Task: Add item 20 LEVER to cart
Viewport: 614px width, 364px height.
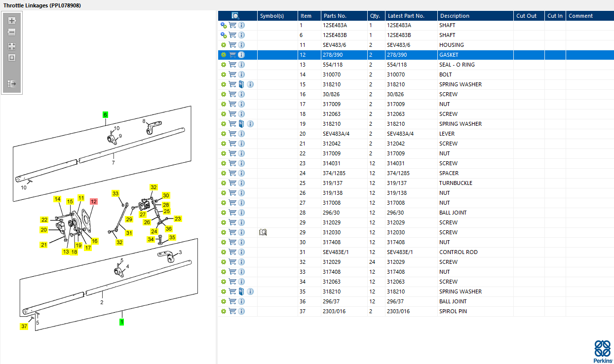Action: [x=232, y=134]
